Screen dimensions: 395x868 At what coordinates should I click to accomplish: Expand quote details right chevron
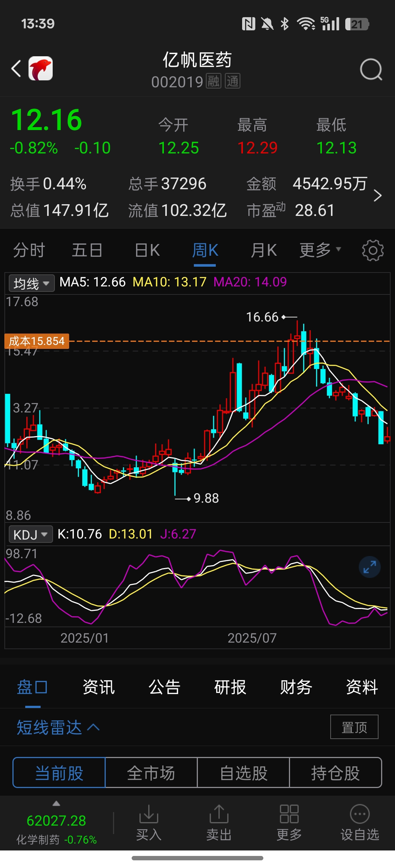pos(378,196)
